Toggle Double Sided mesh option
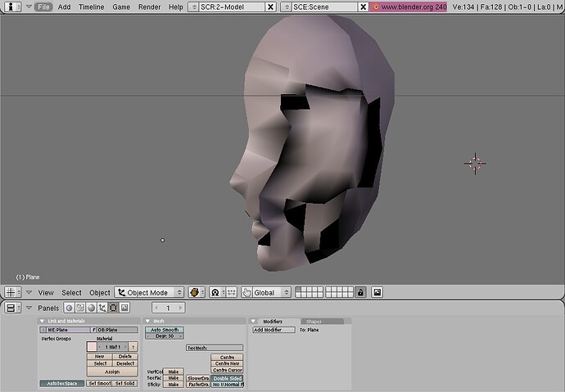 tap(227, 378)
